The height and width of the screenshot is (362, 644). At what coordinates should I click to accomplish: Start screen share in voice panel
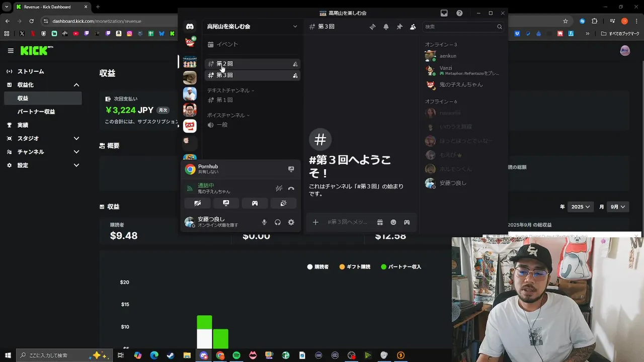(226, 203)
